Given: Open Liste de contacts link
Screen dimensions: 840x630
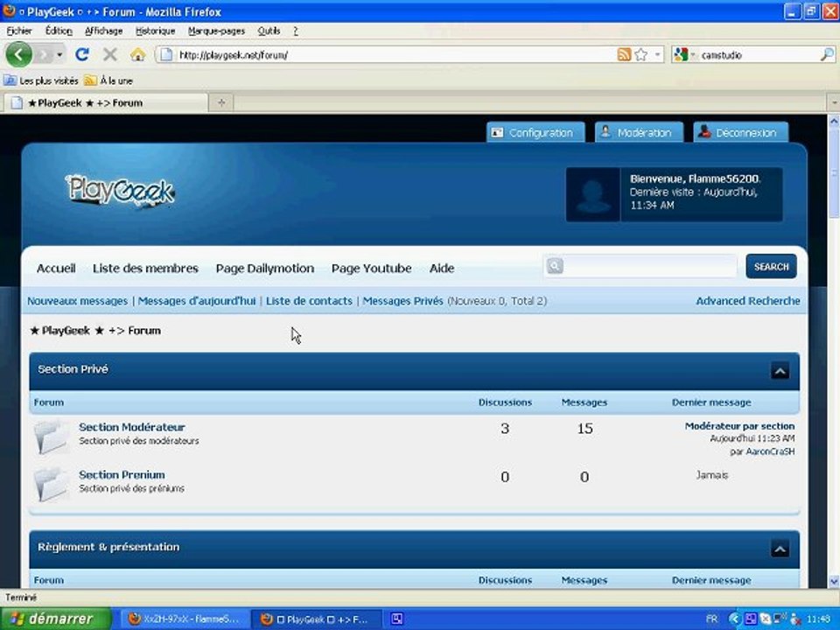Looking at the screenshot, I should click(309, 301).
